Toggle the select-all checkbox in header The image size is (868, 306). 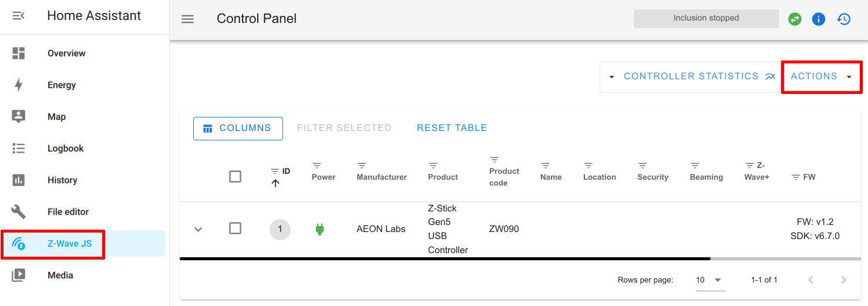235,176
